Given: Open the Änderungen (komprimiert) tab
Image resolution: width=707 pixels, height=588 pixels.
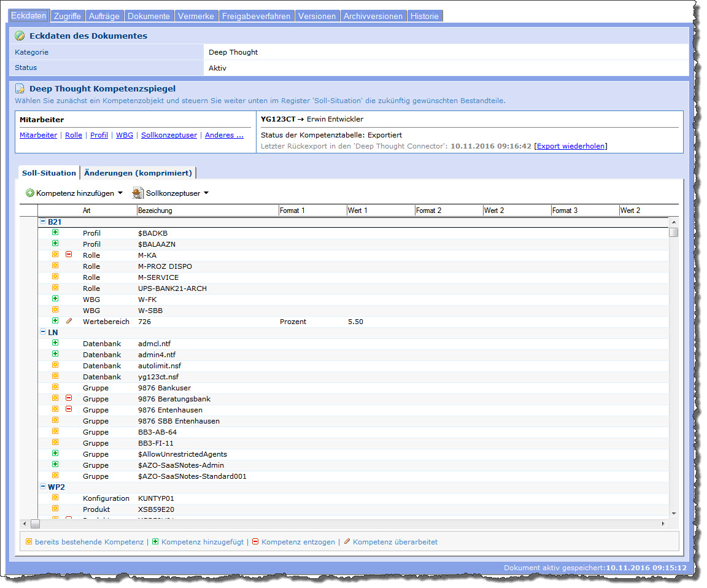Looking at the screenshot, I should 138,173.
